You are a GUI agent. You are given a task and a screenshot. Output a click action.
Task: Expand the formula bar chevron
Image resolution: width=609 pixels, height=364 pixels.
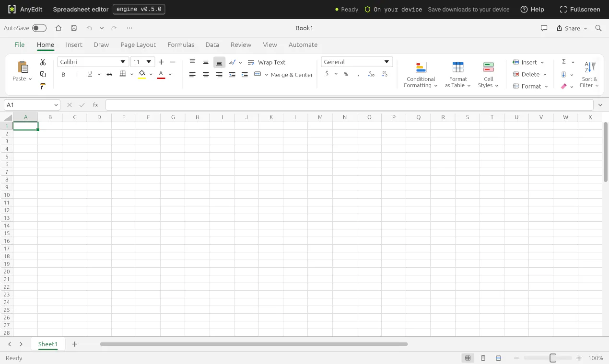[x=600, y=105]
